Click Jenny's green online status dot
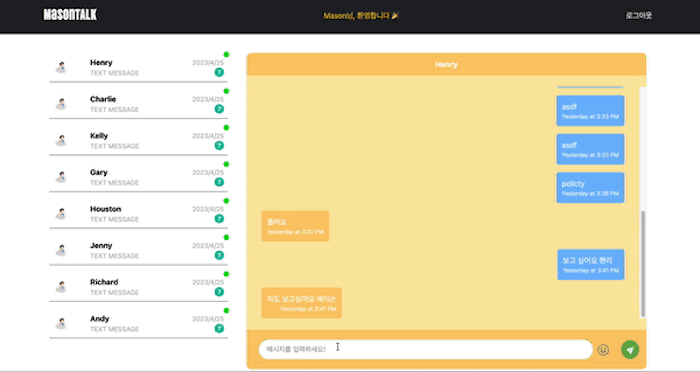 (x=226, y=238)
